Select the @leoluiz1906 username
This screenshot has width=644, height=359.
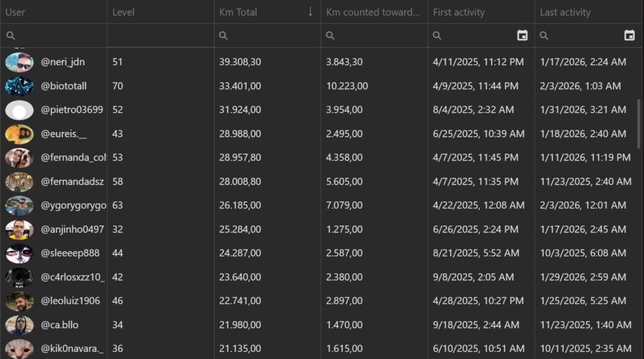(70, 301)
